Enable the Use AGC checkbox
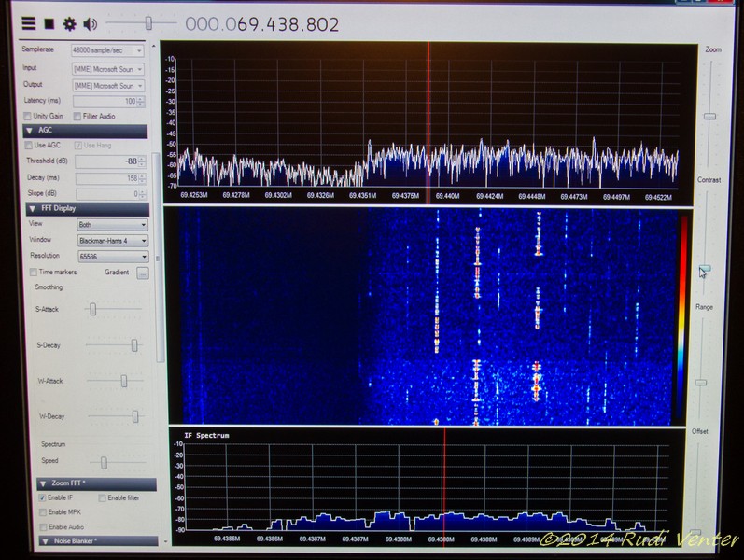744x560 pixels. tap(29, 146)
